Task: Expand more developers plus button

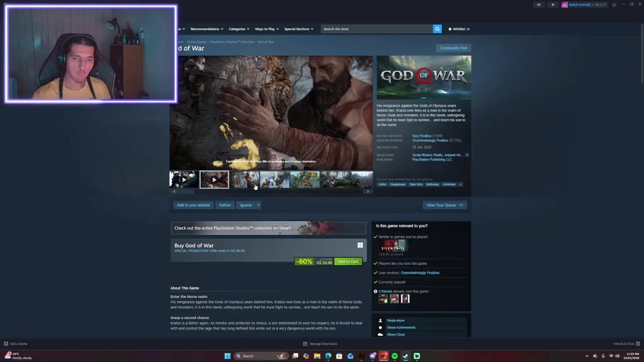Action: (x=467, y=155)
